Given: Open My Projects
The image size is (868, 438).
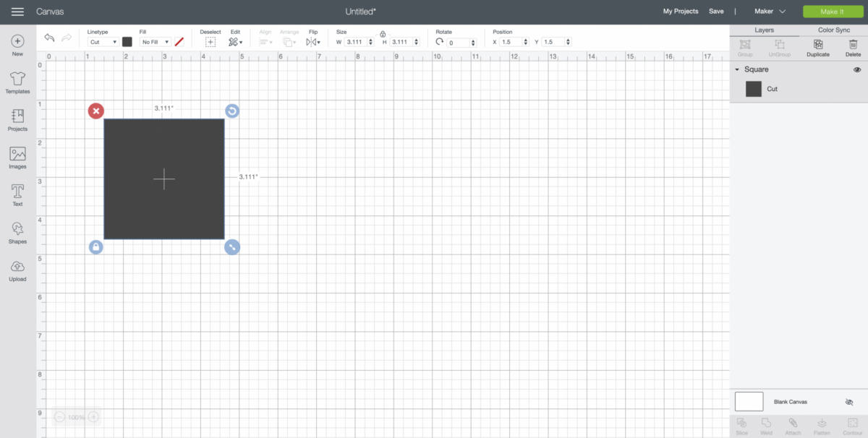Looking at the screenshot, I should pos(681,12).
